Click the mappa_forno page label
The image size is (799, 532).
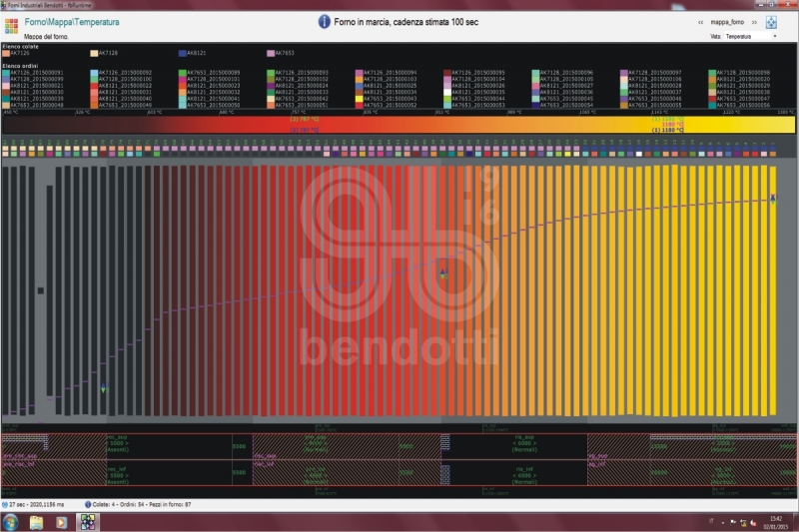(x=727, y=22)
